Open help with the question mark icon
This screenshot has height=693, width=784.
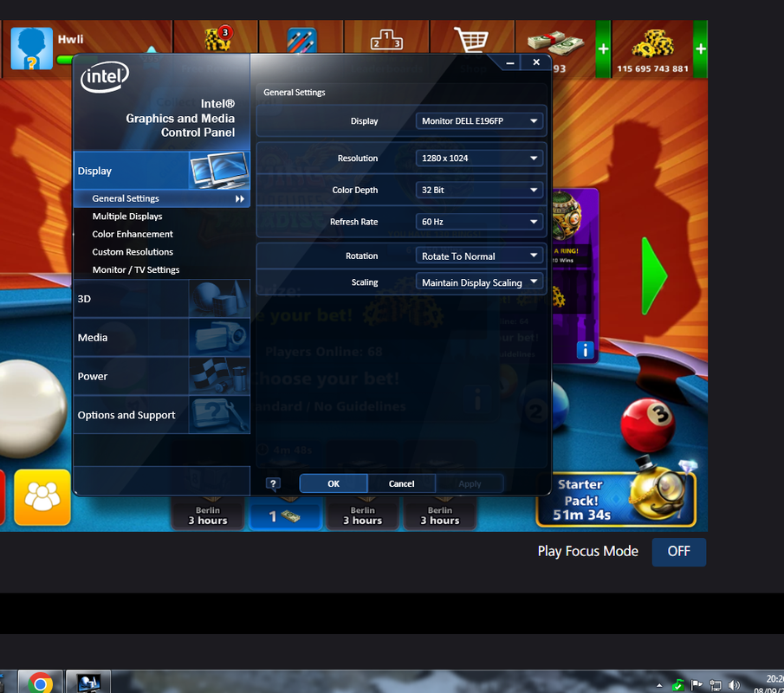273,483
